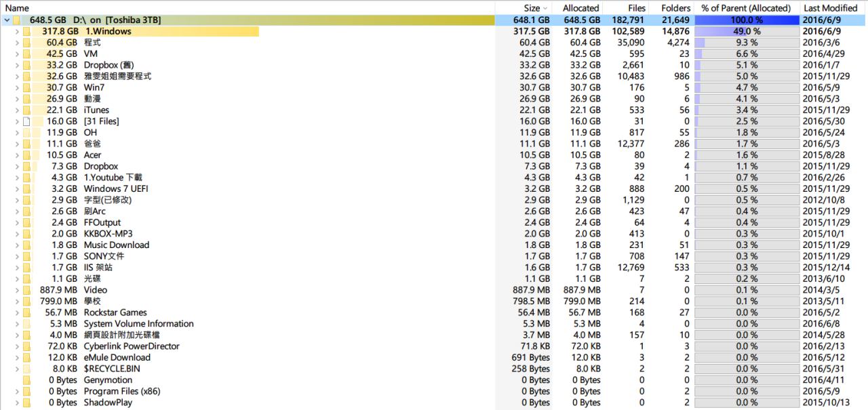The height and width of the screenshot is (410, 868).
Task: Click the iTunes folder icon
Action: pyautogui.click(x=26, y=110)
